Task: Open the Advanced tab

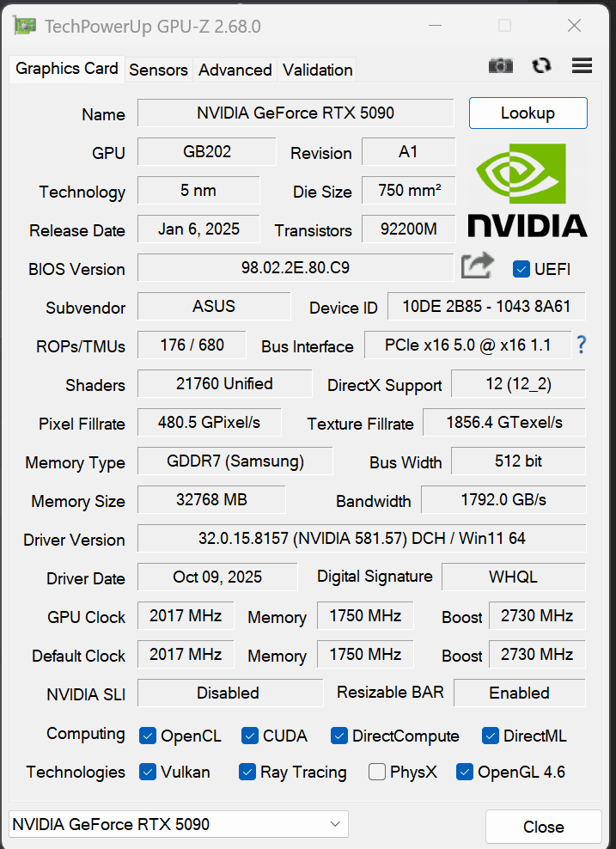Action: [235, 70]
